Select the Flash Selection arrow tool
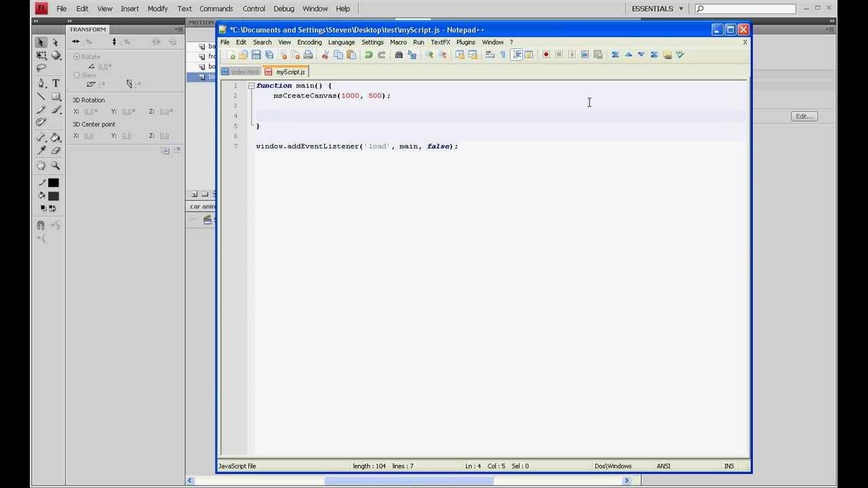This screenshot has height=488, width=868. (x=41, y=42)
